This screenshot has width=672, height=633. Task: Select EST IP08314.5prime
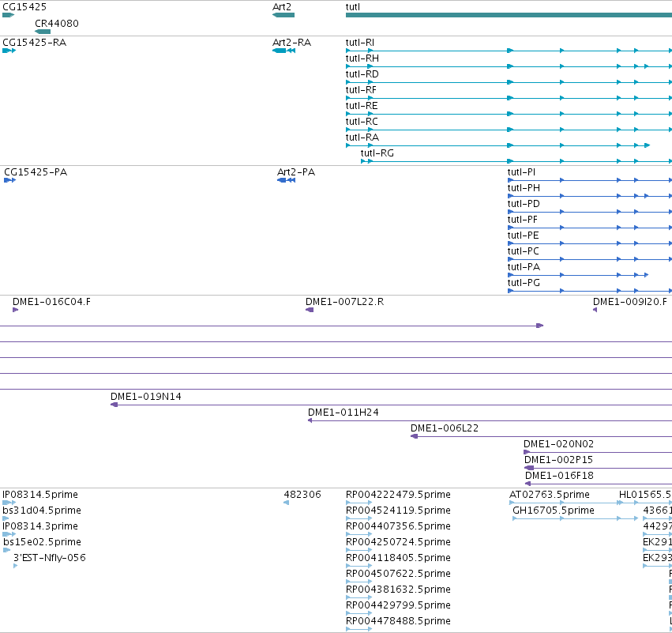pyautogui.click(x=40, y=495)
